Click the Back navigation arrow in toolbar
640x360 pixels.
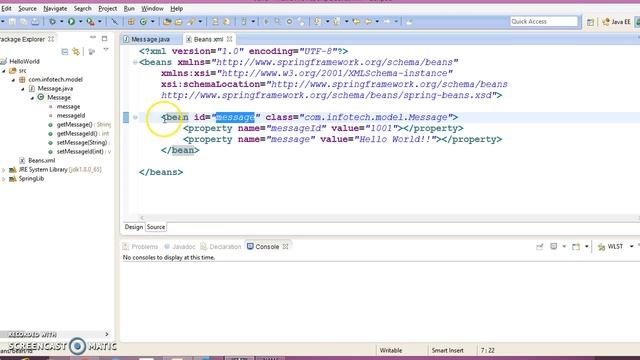pyautogui.click(x=368, y=21)
